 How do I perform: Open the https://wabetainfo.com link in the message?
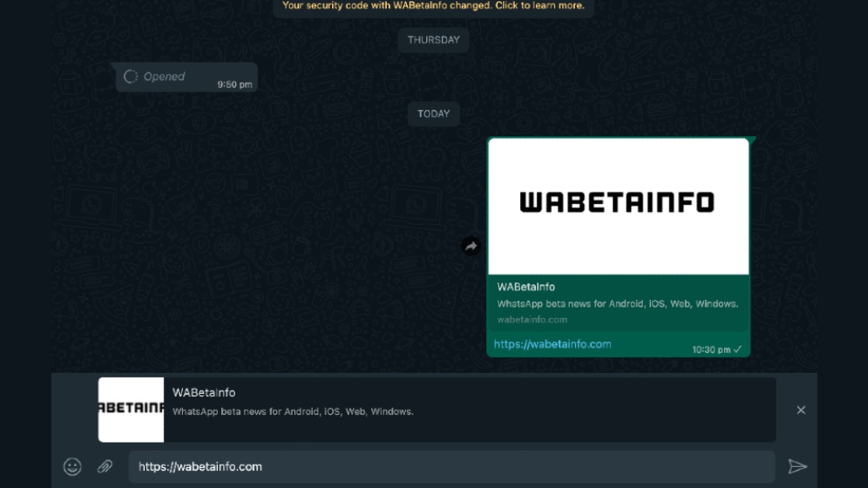click(552, 344)
